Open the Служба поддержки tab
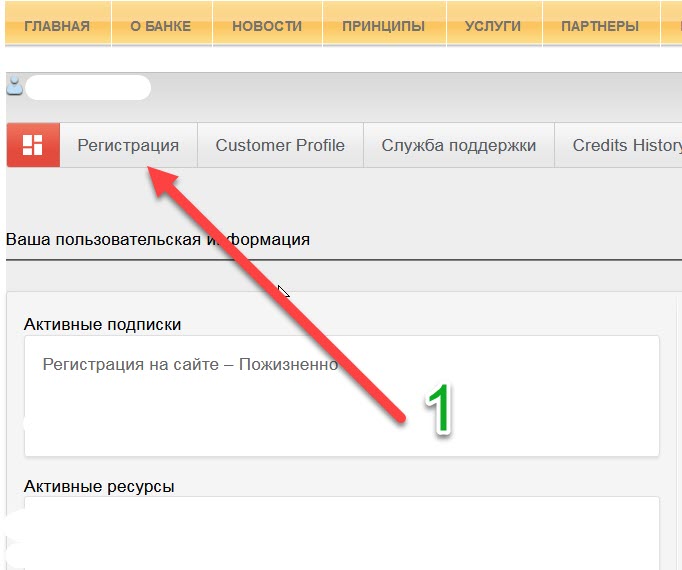 click(x=459, y=145)
